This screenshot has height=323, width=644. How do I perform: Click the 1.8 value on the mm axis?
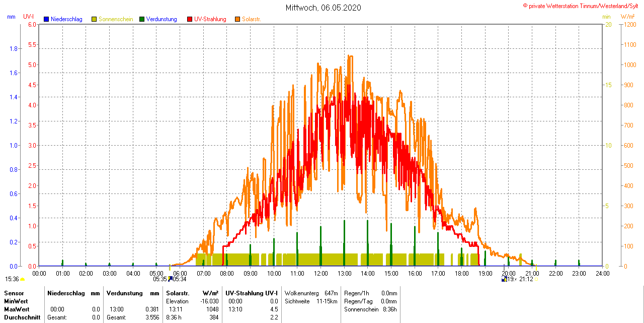[14, 48]
